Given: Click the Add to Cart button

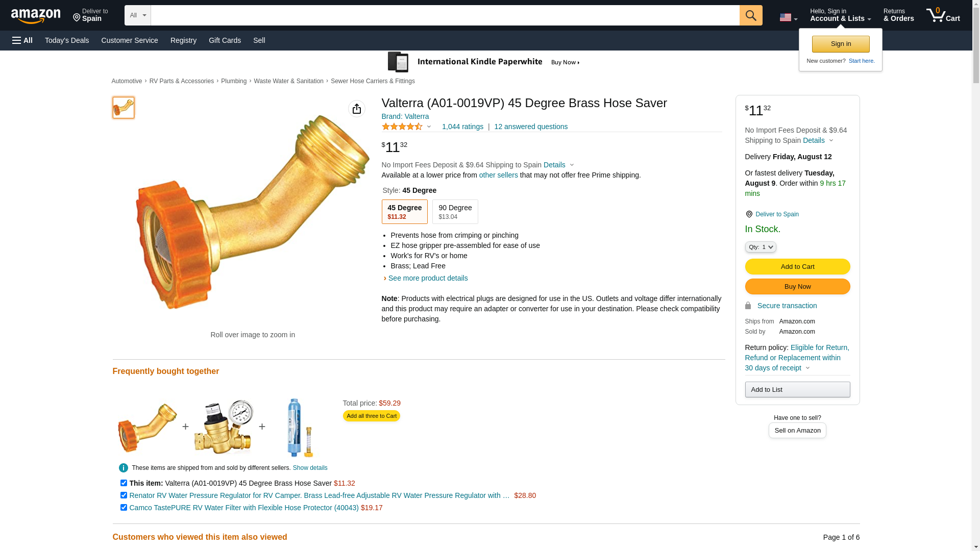Looking at the screenshot, I should (797, 266).
